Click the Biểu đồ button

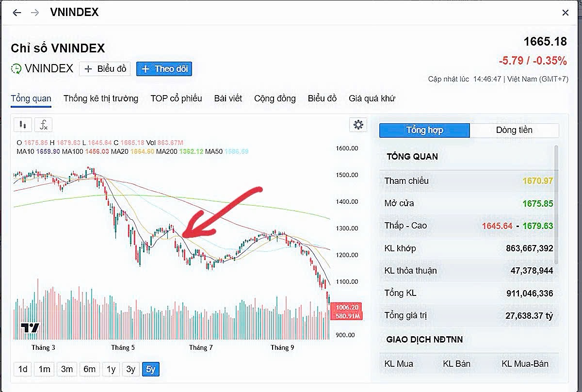click(105, 69)
